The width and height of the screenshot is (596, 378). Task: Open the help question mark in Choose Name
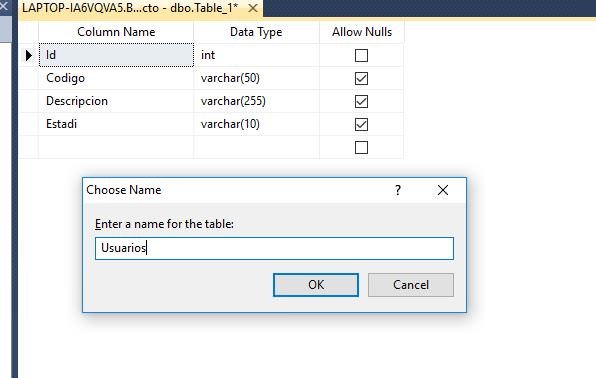pyautogui.click(x=398, y=190)
